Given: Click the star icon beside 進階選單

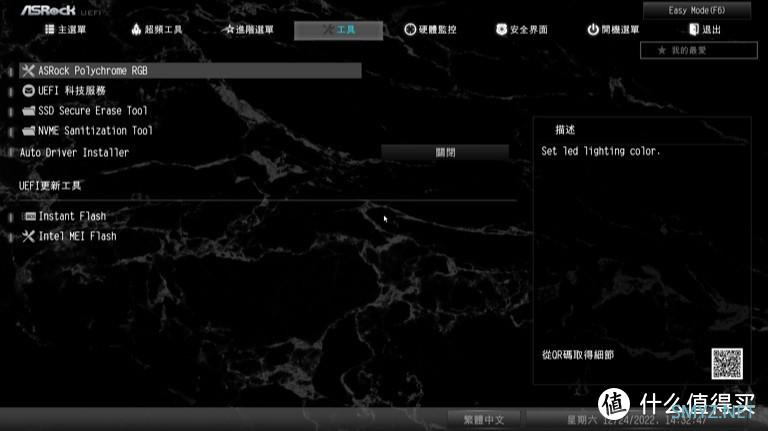Looking at the screenshot, I should [x=229, y=29].
